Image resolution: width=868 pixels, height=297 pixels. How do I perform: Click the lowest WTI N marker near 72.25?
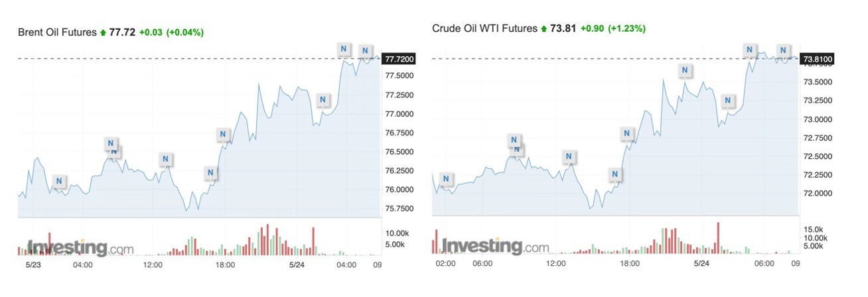(615, 174)
